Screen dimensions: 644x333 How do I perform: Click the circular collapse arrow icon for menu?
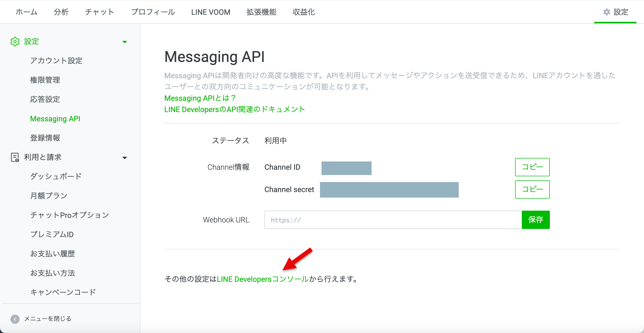click(15, 319)
